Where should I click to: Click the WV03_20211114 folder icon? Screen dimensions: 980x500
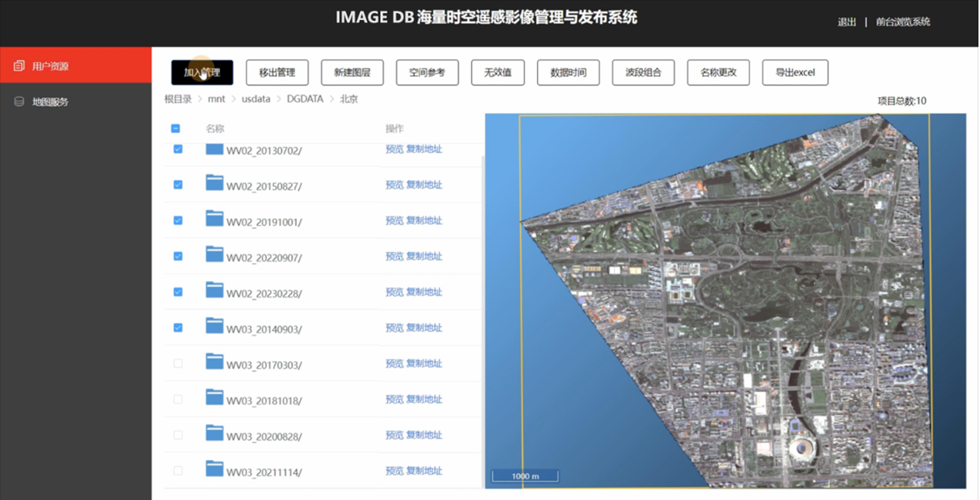[215, 468]
